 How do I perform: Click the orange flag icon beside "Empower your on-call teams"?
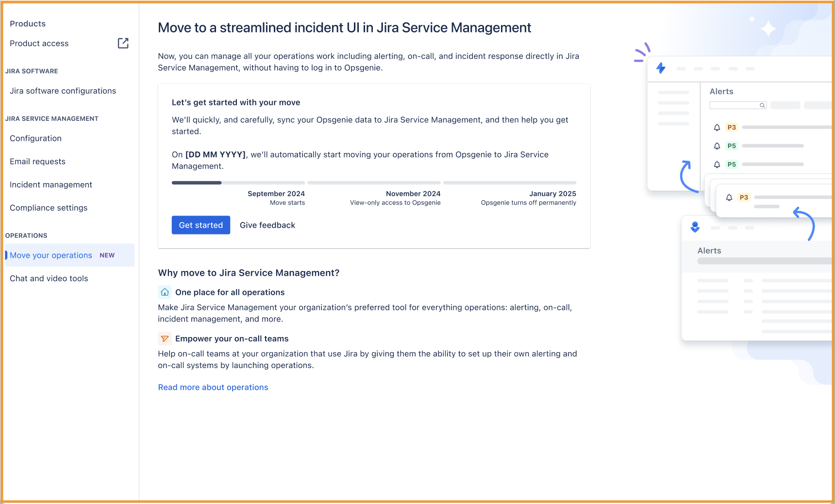coord(165,338)
